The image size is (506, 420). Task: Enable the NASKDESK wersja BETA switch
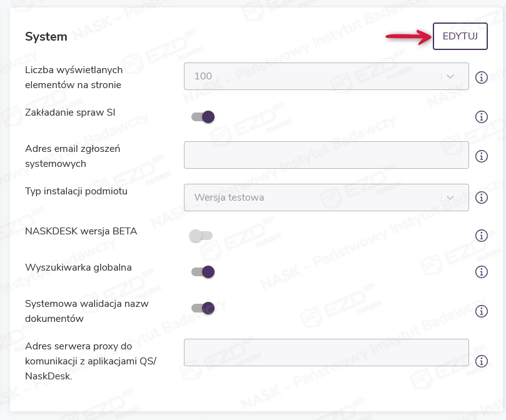201,236
